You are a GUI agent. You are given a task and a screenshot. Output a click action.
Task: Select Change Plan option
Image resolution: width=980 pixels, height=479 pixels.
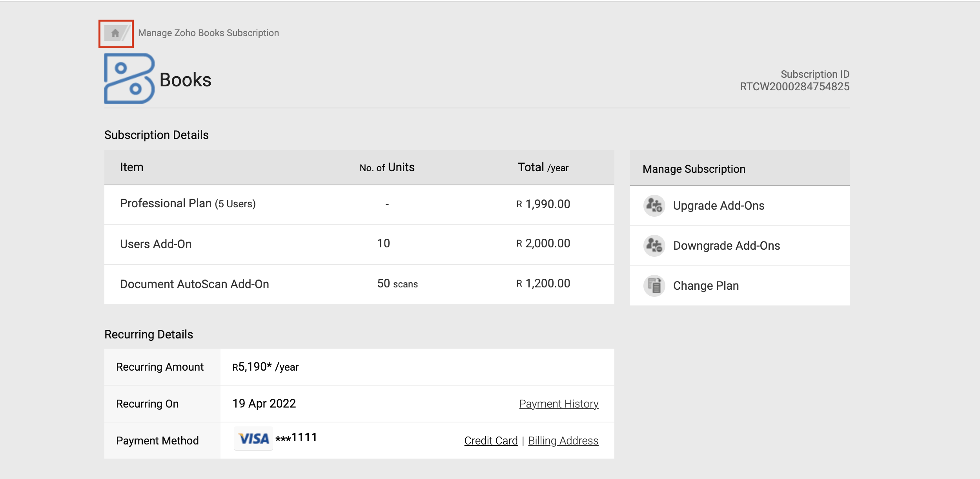click(x=706, y=286)
